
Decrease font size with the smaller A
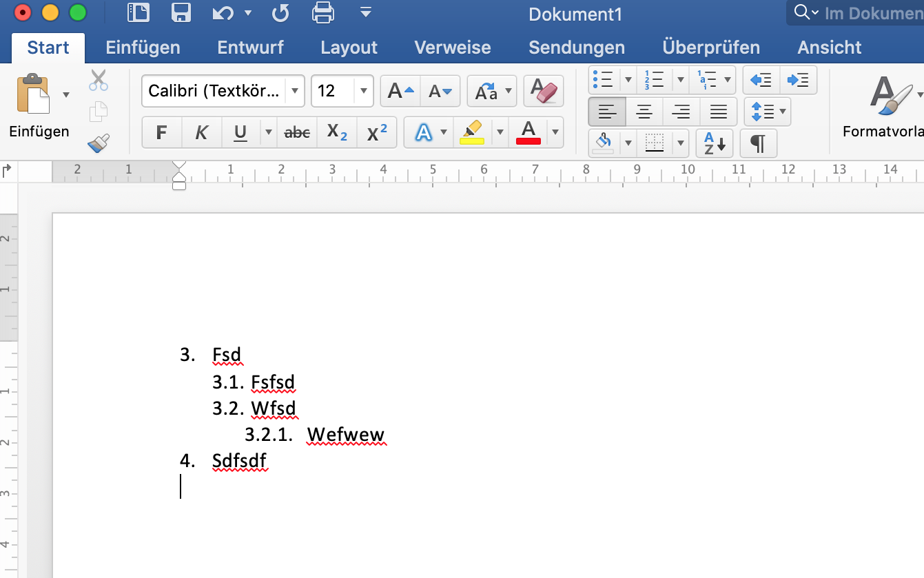coord(440,91)
